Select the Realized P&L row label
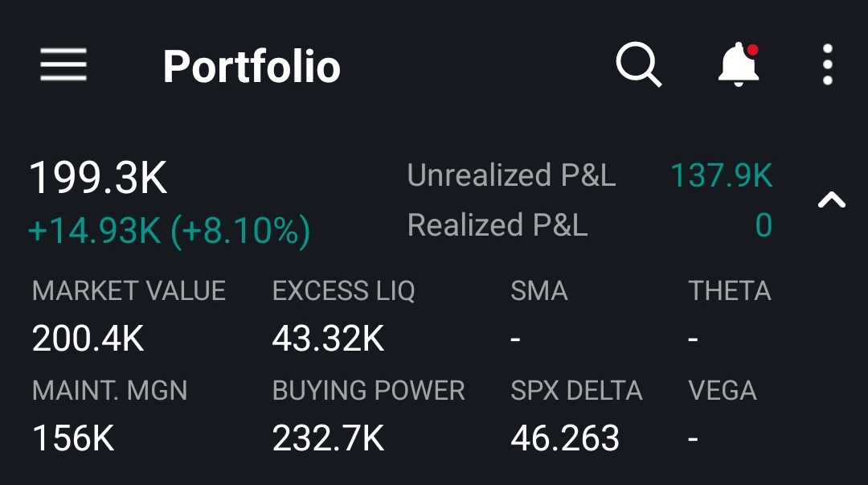The width and height of the screenshot is (868, 485). coord(497,225)
